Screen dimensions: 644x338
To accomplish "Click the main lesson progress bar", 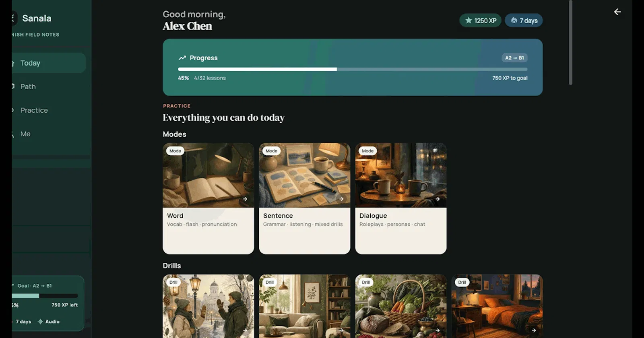I will click(x=353, y=69).
